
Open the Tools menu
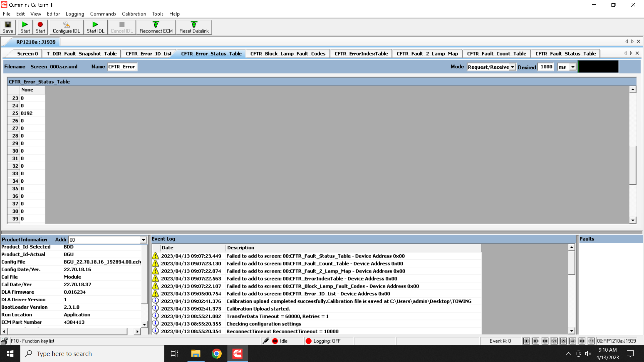(158, 14)
